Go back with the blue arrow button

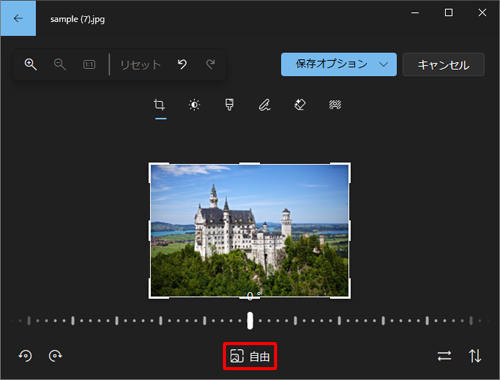point(18,18)
